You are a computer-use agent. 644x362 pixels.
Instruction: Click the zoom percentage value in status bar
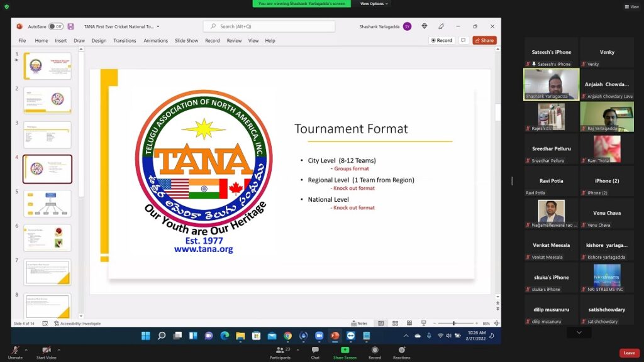point(486,324)
